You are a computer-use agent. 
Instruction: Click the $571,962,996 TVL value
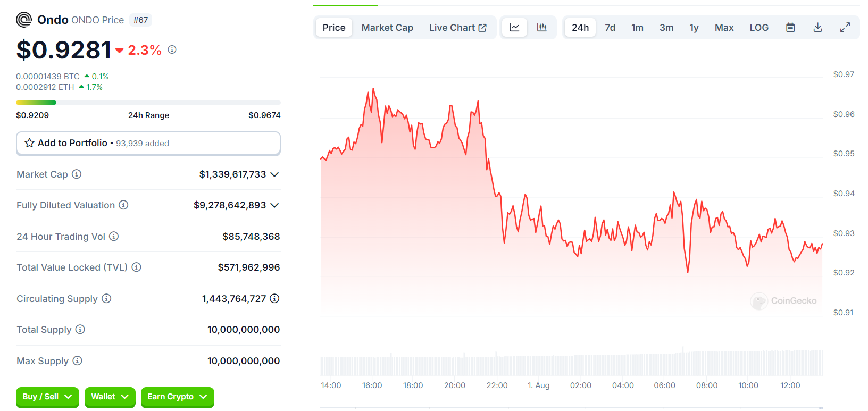tap(249, 267)
